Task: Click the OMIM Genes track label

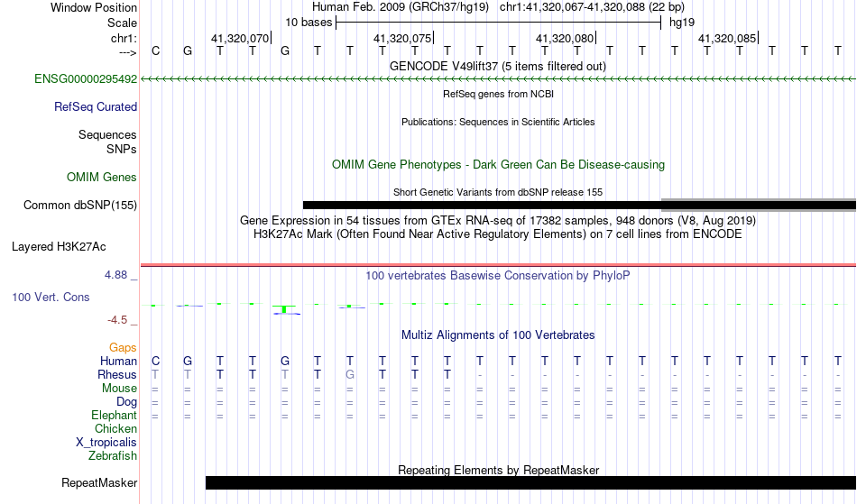Action: pos(102,178)
